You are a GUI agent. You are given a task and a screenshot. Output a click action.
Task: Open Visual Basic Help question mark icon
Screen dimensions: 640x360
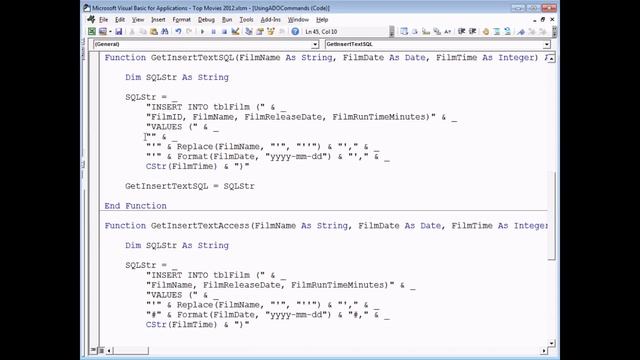point(295,31)
